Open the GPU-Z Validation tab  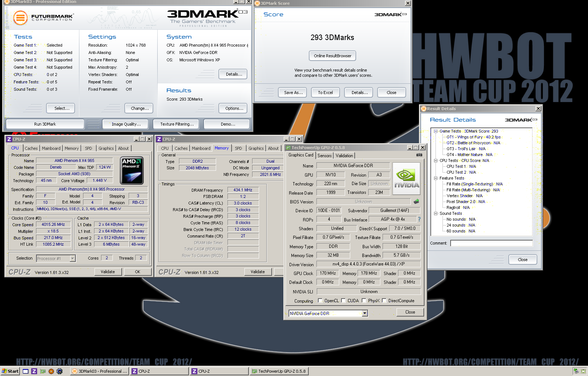[x=344, y=156]
